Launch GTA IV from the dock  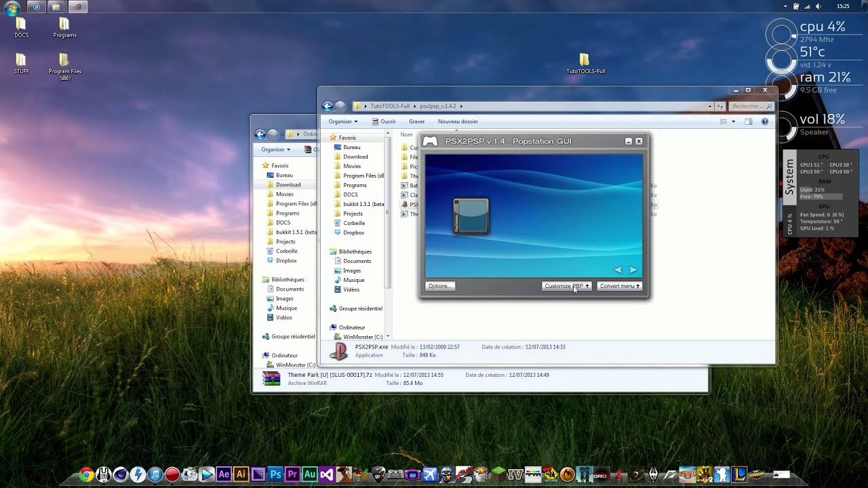[515, 474]
